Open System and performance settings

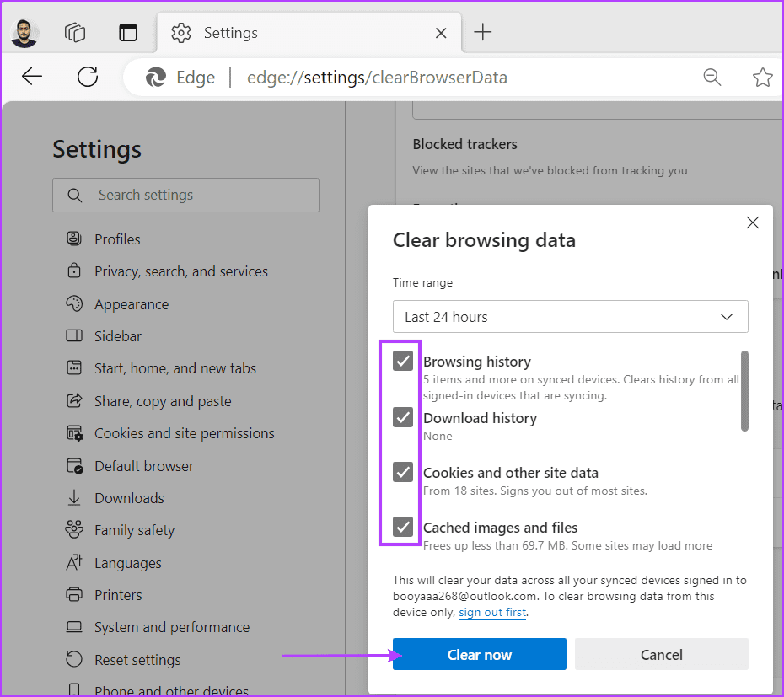click(172, 627)
